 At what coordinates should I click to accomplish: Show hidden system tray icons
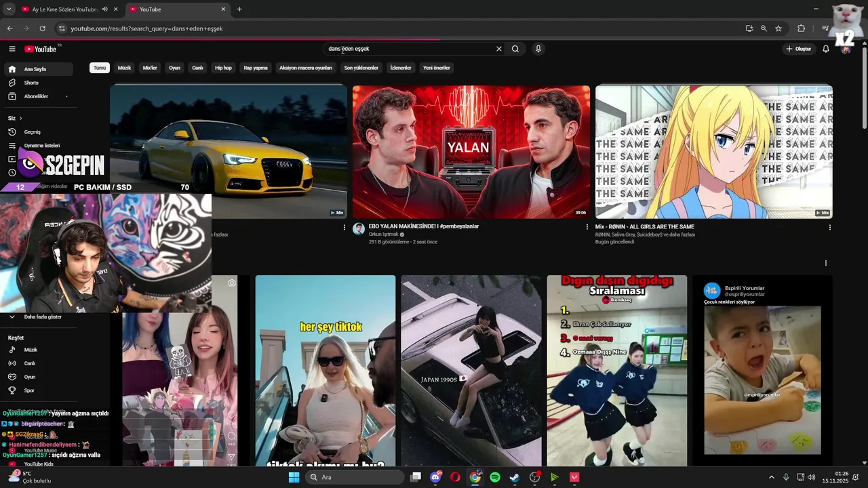(772, 477)
